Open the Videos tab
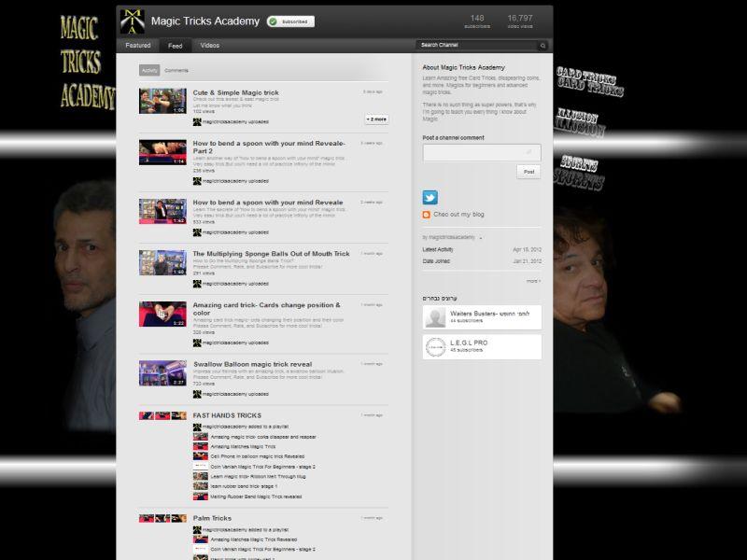Image resolution: width=747 pixels, height=560 pixels. [x=209, y=45]
